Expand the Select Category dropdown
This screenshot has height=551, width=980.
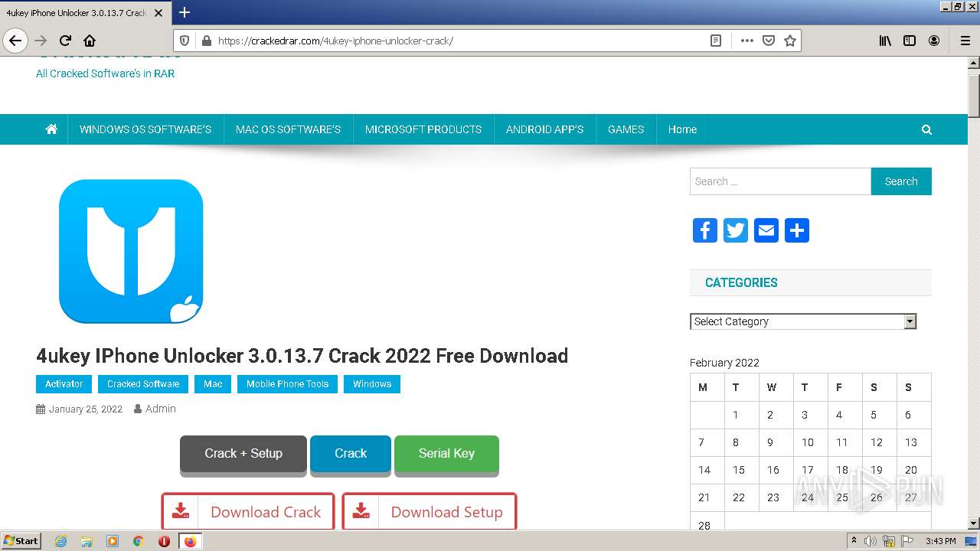pyautogui.click(x=803, y=321)
